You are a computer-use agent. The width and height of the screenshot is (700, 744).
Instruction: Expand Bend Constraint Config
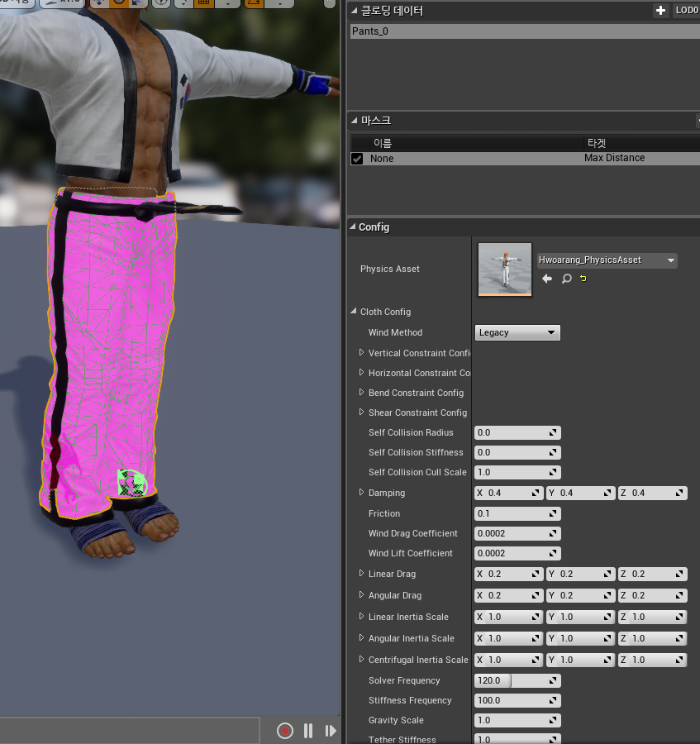[x=361, y=393]
